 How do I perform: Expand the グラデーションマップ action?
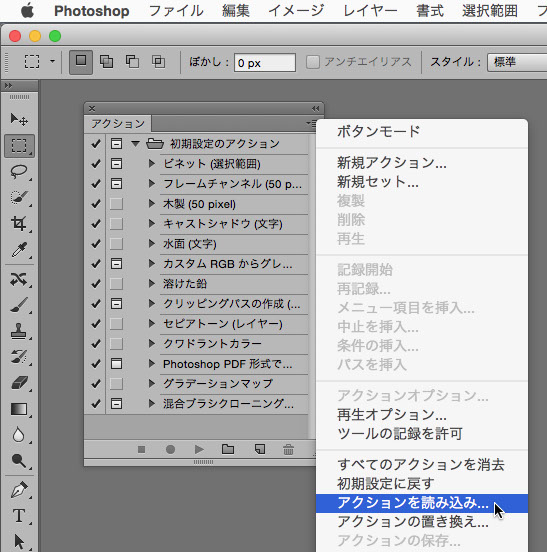152,383
